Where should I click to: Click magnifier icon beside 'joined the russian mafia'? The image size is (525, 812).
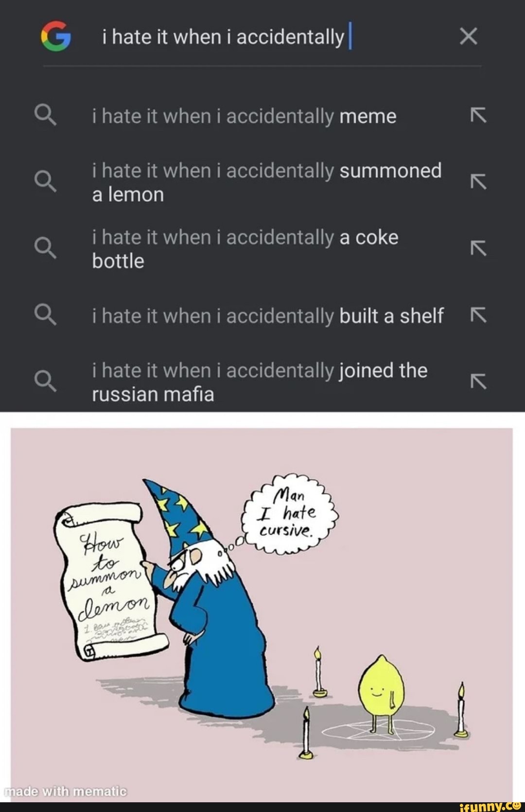click(45, 381)
